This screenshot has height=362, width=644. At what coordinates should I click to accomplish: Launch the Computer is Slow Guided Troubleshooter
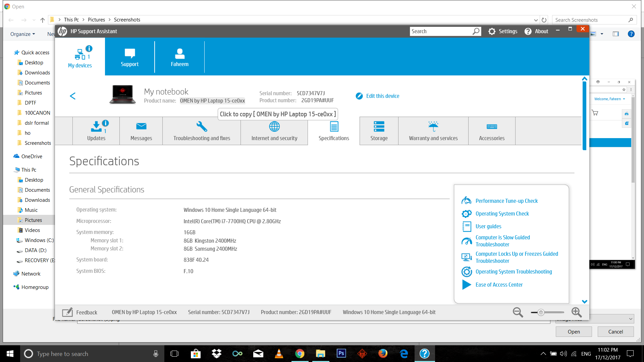tap(502, 241)
